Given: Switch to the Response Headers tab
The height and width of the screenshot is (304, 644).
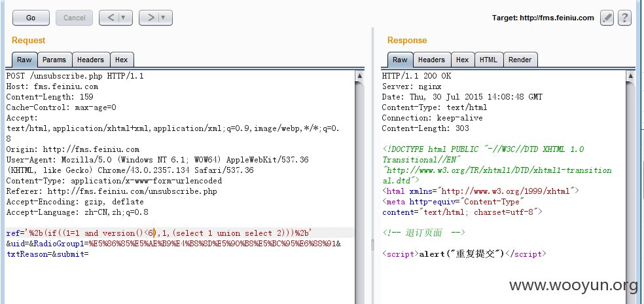Looking at the screenshot, I should click(431, 60).
